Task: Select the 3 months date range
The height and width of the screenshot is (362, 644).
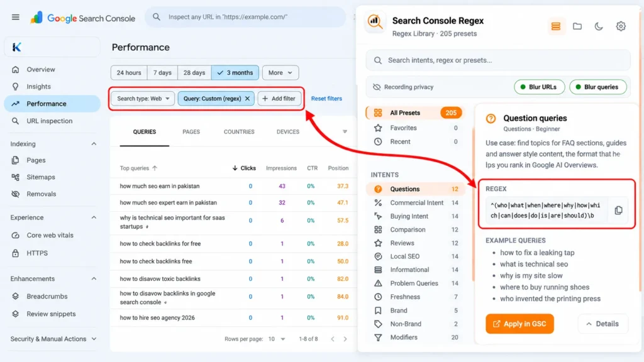Action: [235, 73]
